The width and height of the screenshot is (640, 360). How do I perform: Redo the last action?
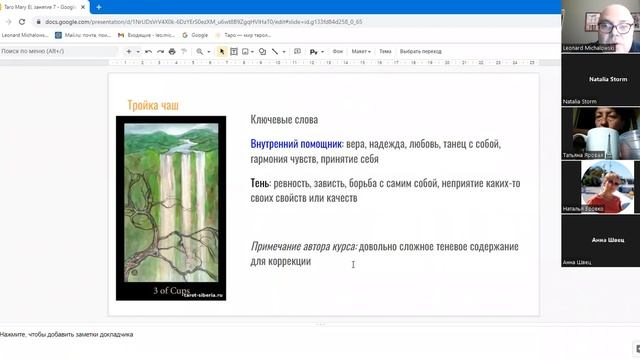pyautogui.click(x=160, y=51)
